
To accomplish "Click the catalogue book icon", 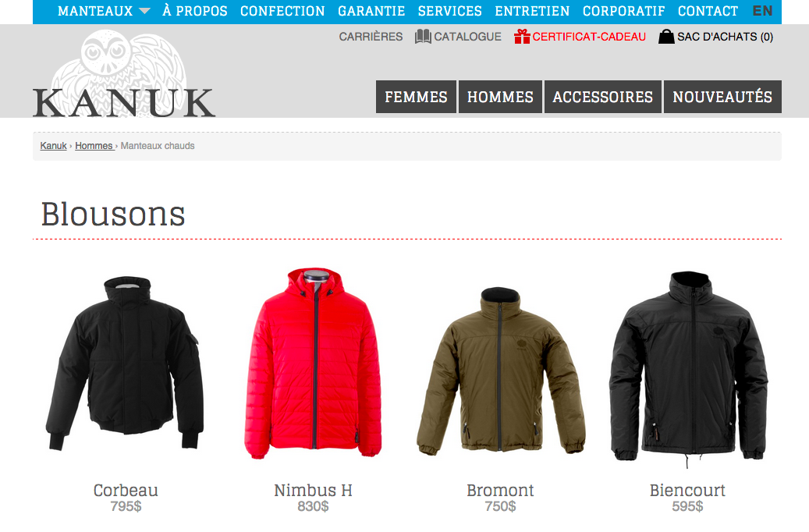I will [423, 37].
